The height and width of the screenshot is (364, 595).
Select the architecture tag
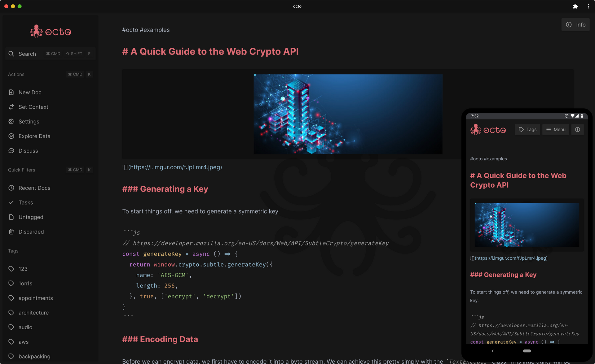(33, 313)
